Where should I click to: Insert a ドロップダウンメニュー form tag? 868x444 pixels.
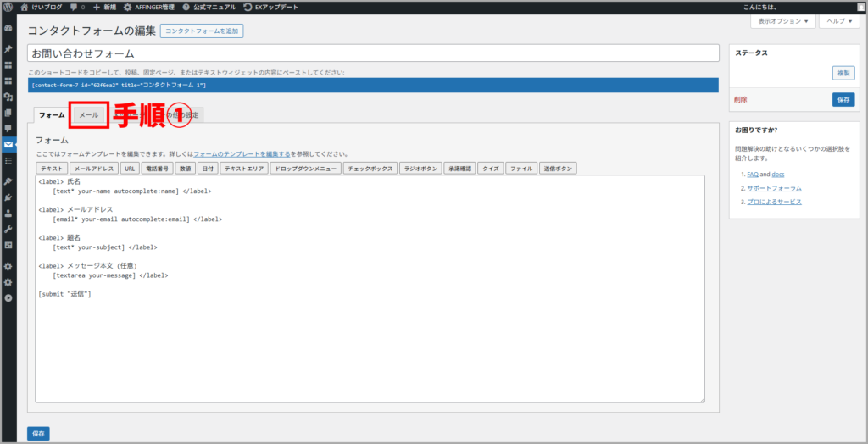[306, 169]
